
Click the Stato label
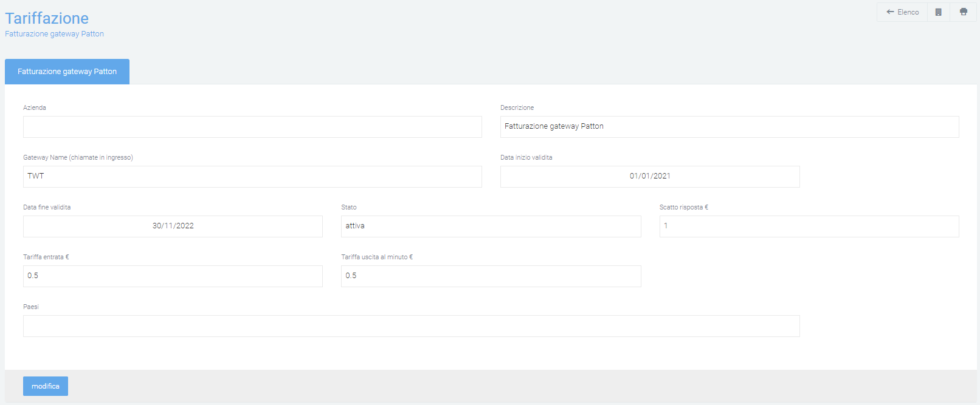tap(349, 207)
